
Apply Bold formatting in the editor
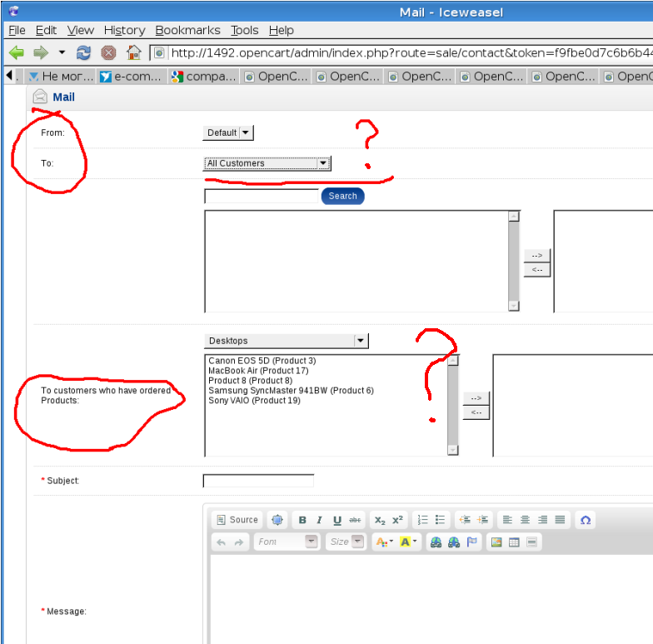(303, 520)
